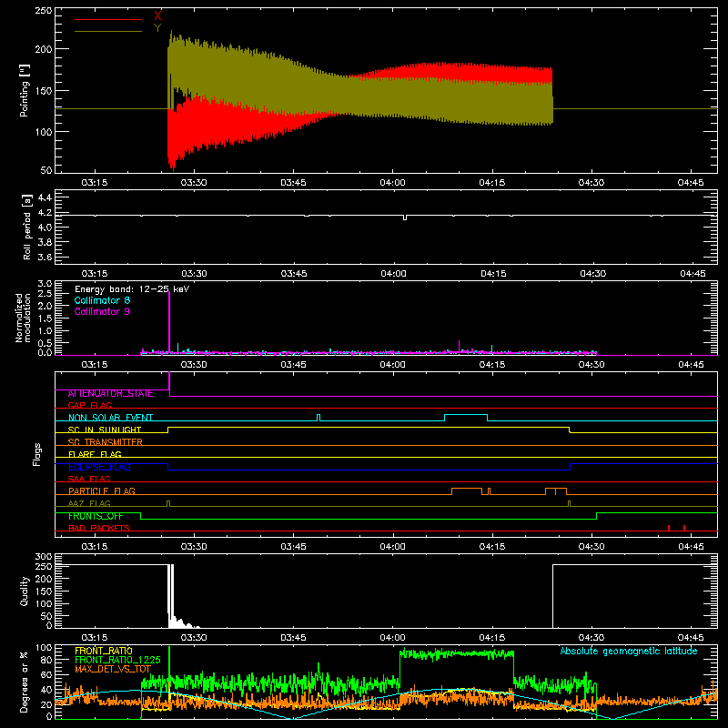728x728 pixels.
Task: Click the Quality step-up edge near 04:24
Action: (x=552, y=596)
